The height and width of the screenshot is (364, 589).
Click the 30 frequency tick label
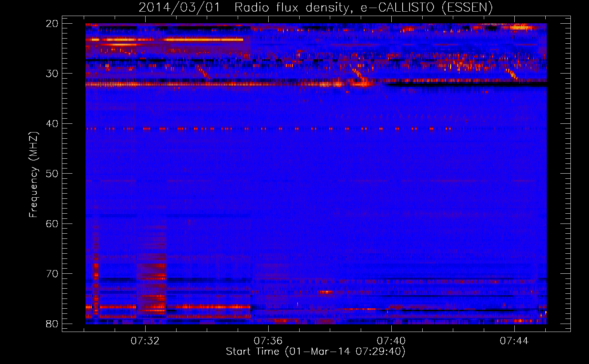[x=52, y=74]
